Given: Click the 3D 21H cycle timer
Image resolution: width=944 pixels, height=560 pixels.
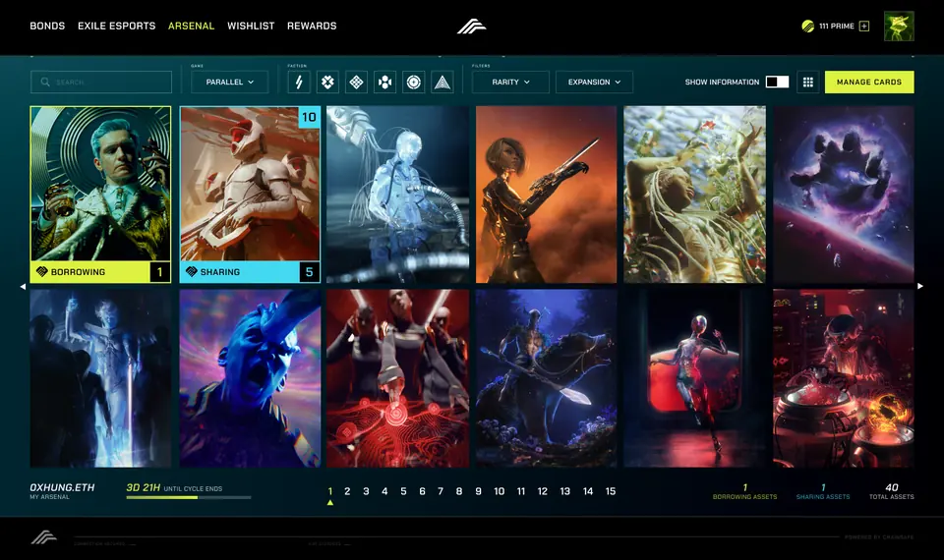Looking at the screenshot, I should (144, 487).
